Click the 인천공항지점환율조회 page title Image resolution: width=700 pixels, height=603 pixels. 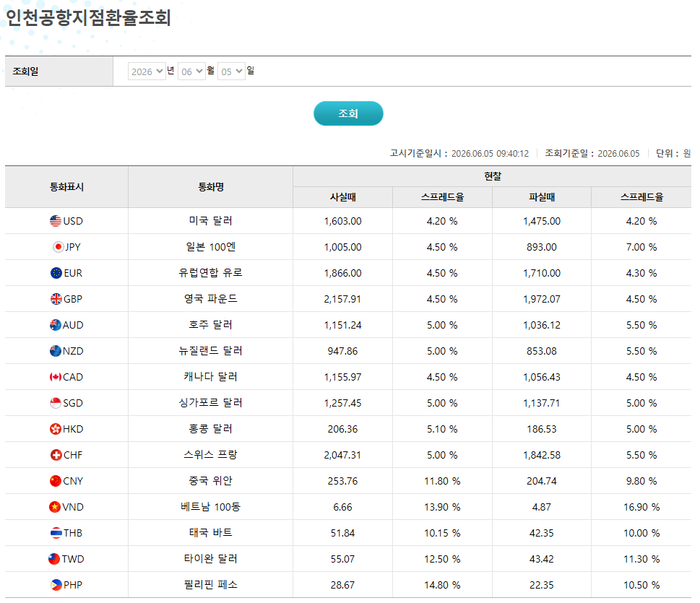pyautogui.click(x=88, y=18)
